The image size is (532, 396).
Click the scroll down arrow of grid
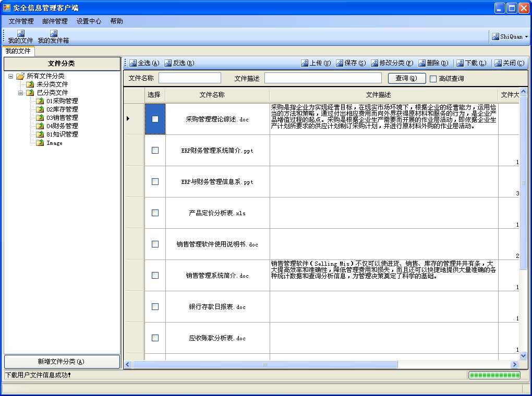524,356
